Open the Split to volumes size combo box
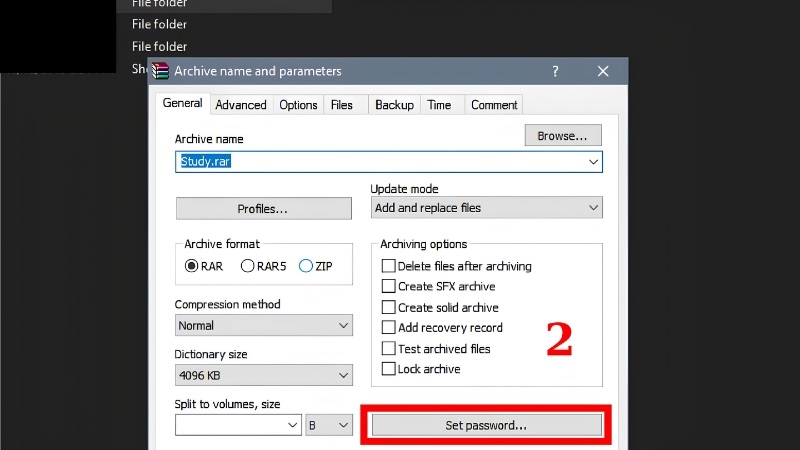 coord(238,425)
